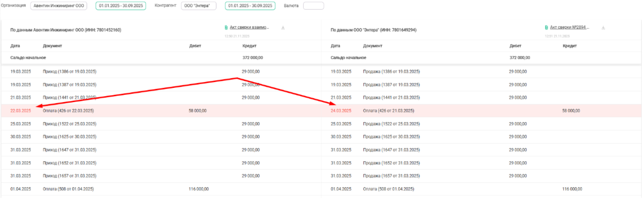This screenshot has height=198, width=644.
Task: Click Дата column header in ООО "Энтера" table
Action: [335, 46]
